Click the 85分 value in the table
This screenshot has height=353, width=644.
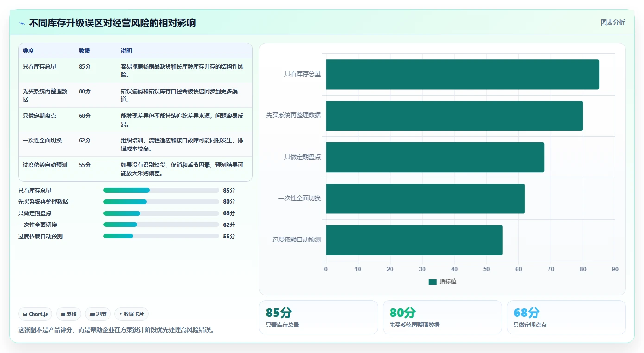click(85, 67)
